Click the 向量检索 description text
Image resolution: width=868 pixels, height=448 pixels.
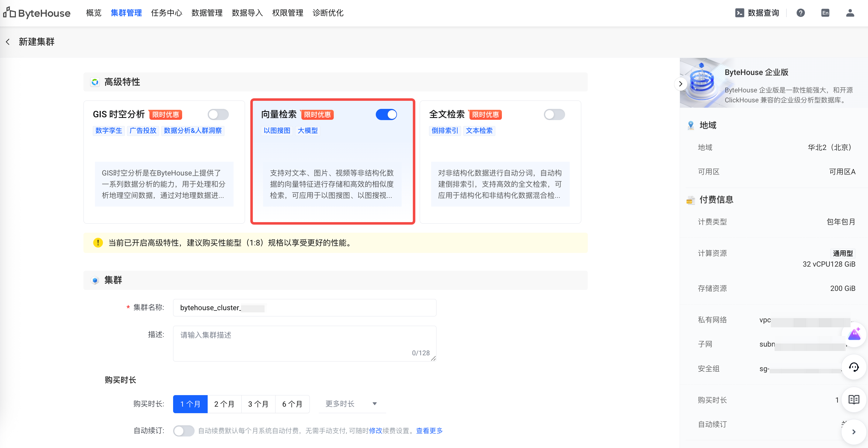pyautogui.click(x=332, y=184)
